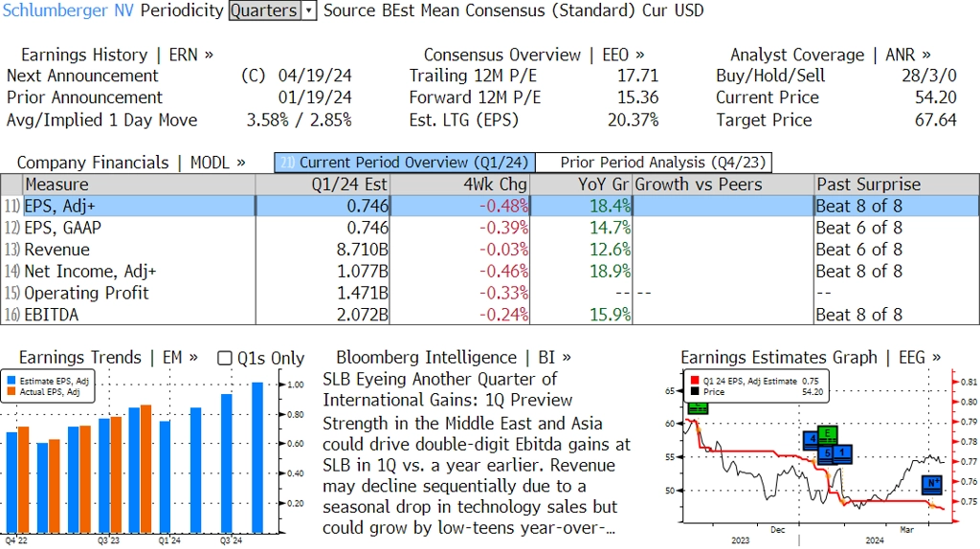Click the -0.48% 4Wk change value
980x549 pixels.
[x=503, y=206]
